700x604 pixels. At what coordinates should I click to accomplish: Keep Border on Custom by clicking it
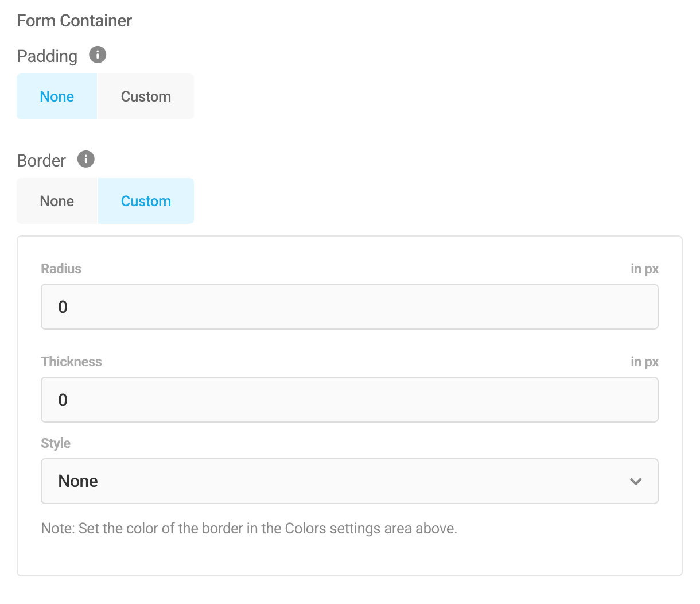click(x=146, y=201)
